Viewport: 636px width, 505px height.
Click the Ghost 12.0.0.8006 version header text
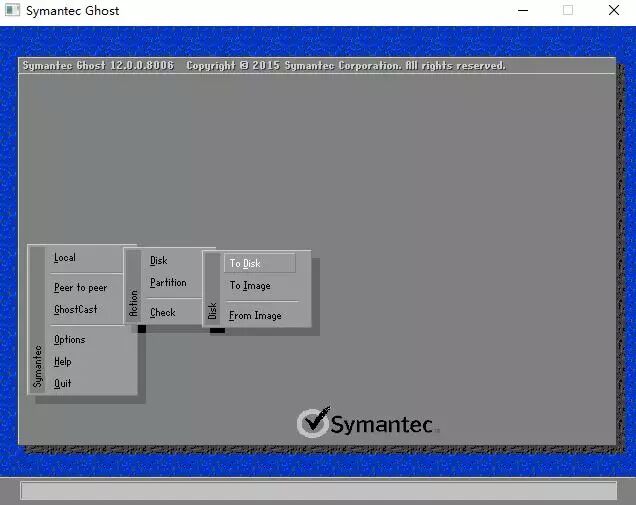pyautogui.click(x=98, y=65)
